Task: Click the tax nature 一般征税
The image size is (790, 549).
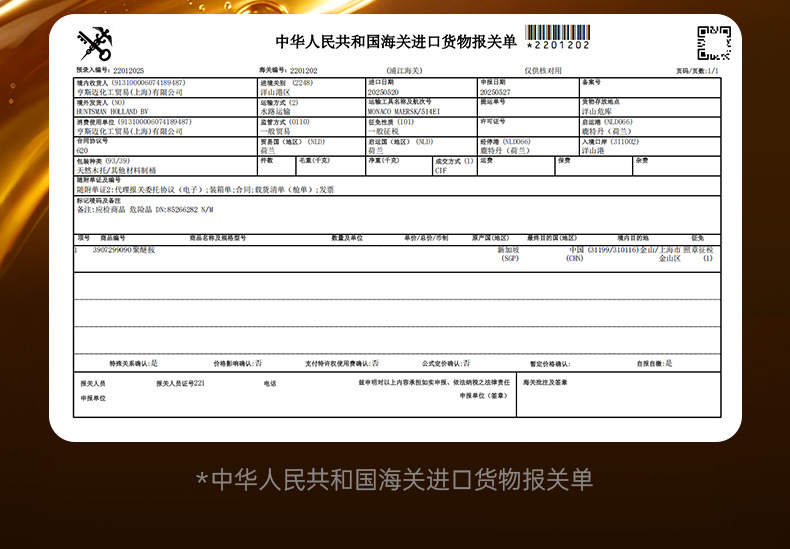Action: [x=383, y=131]
